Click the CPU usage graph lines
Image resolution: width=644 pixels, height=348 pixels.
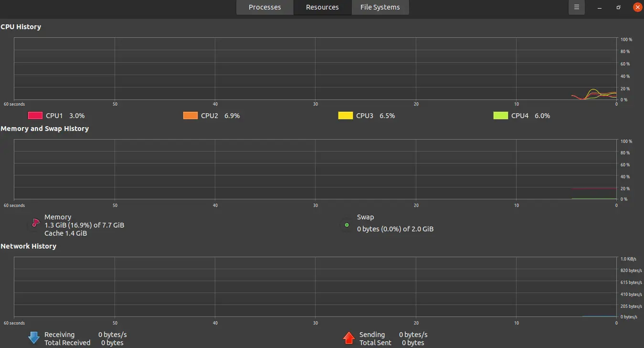594,94
